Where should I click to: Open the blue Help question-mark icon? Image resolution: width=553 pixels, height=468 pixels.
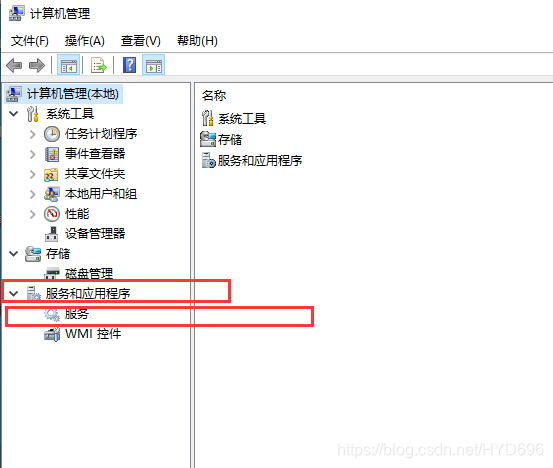click(x=129, y=65)
